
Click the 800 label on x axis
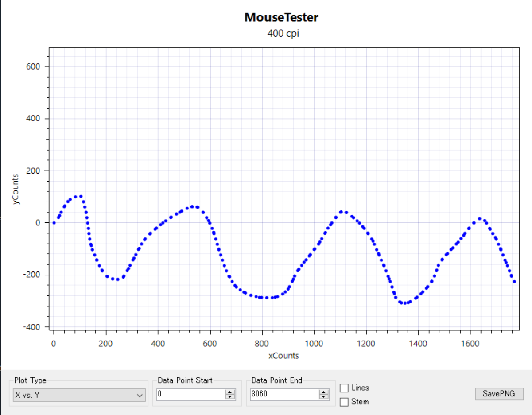click(262, 343)
